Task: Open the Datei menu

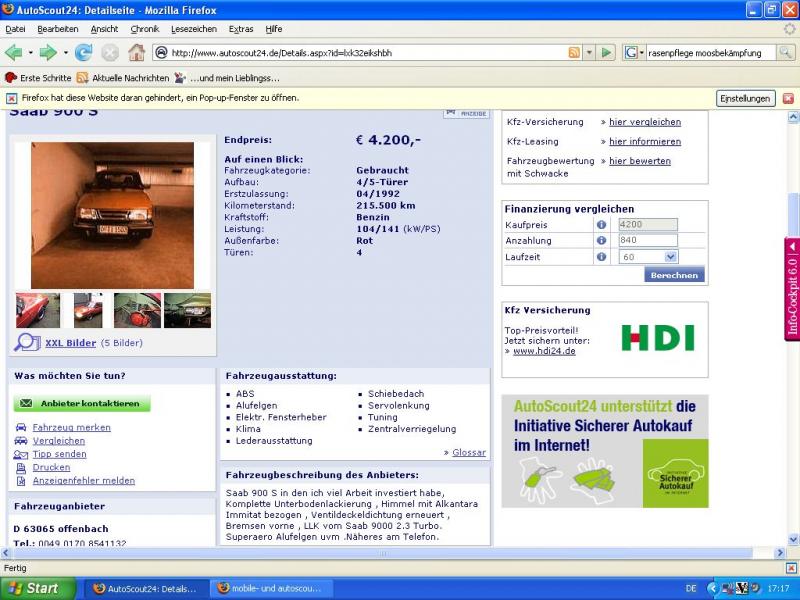Action: click(15, 29)
